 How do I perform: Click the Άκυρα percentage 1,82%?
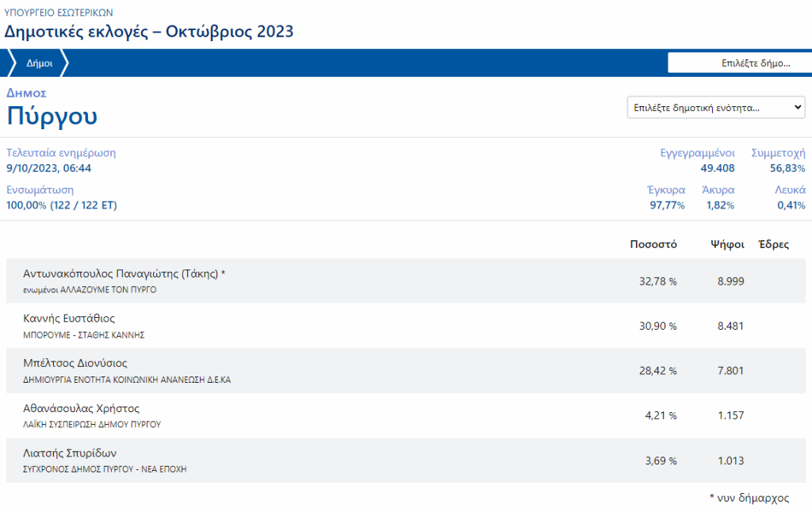click(x=720, y=205)
